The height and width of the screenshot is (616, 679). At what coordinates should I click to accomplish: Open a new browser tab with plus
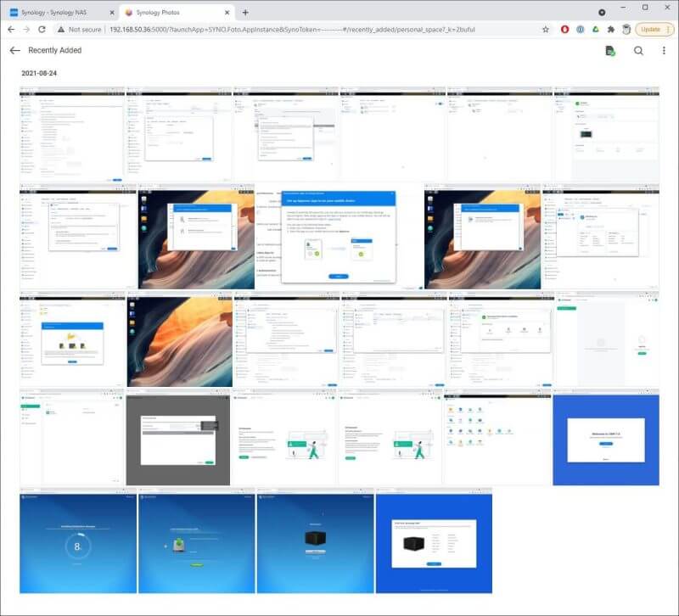pos(245,12)
